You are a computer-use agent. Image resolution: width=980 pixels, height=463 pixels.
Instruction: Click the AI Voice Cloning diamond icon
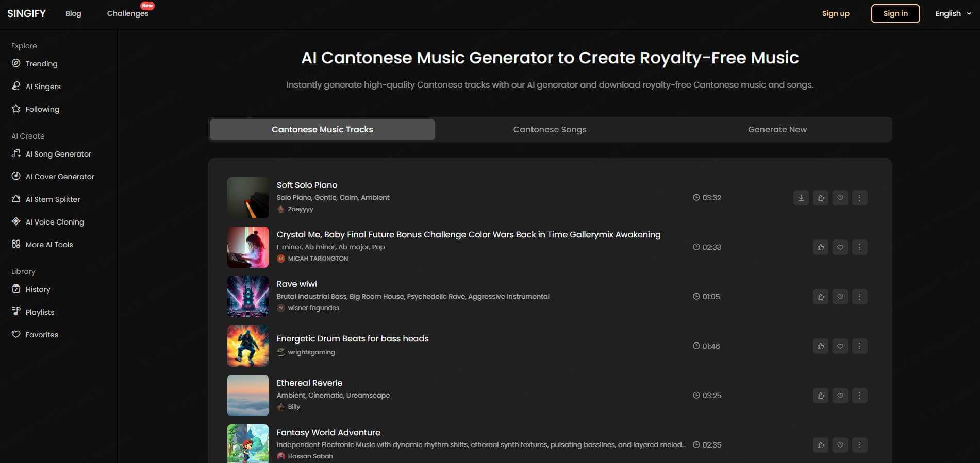pyautogui.click(x=16, y=221)
